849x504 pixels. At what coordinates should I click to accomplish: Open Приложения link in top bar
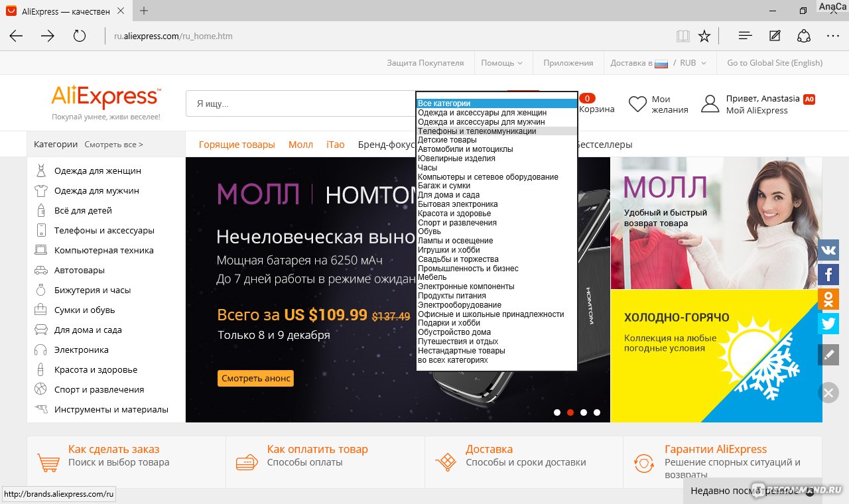[568, 63]
